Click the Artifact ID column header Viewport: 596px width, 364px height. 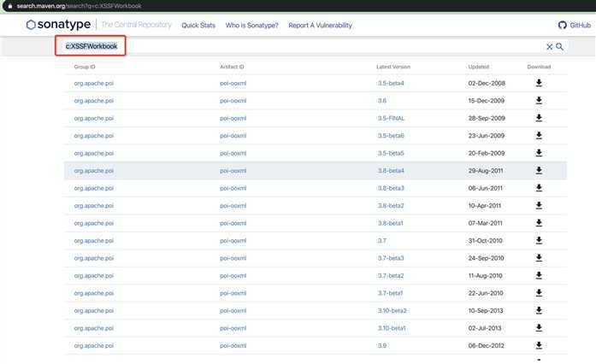[x=232, y=67]
